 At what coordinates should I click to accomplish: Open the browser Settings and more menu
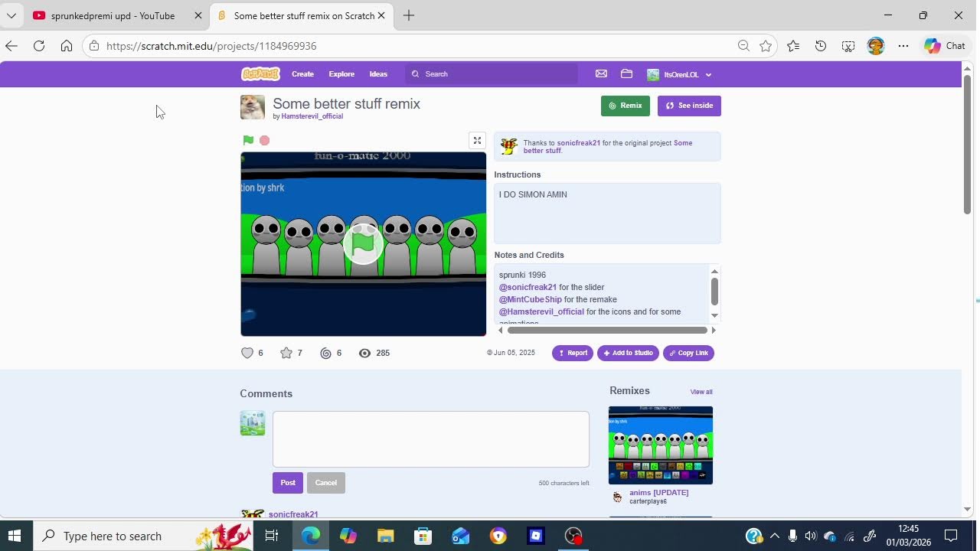click(x=903, y=46)
